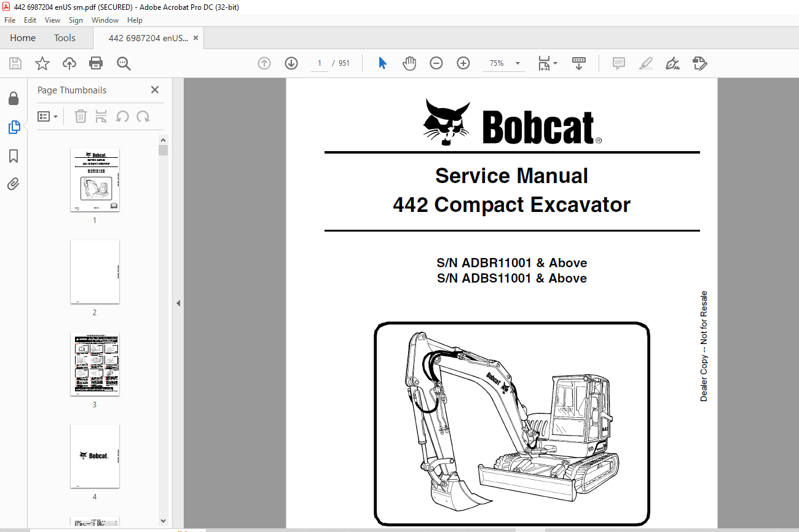Open the Help menu

(135, 20)
